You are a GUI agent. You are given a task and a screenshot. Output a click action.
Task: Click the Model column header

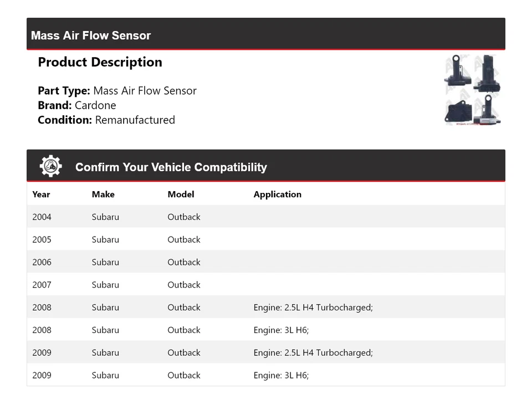point(181,195)
